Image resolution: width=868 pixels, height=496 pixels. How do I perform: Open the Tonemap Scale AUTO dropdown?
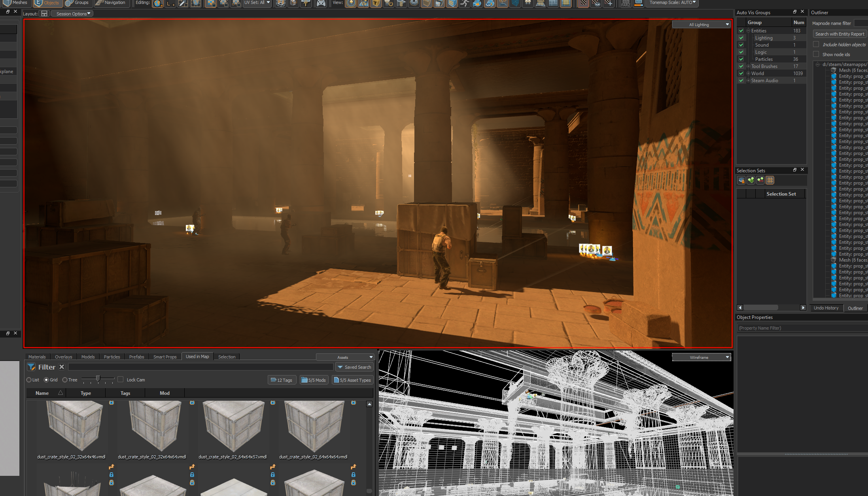672,3
